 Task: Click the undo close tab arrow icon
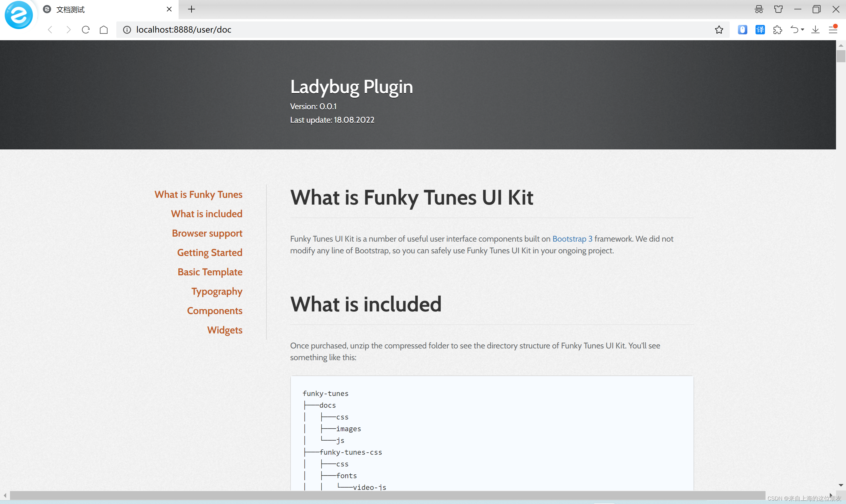tap(794, 30)
